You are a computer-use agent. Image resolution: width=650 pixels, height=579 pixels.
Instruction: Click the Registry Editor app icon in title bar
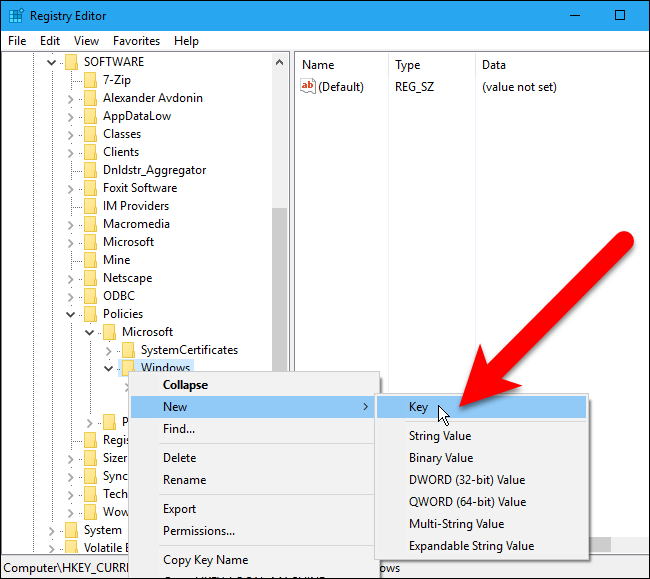16,16
